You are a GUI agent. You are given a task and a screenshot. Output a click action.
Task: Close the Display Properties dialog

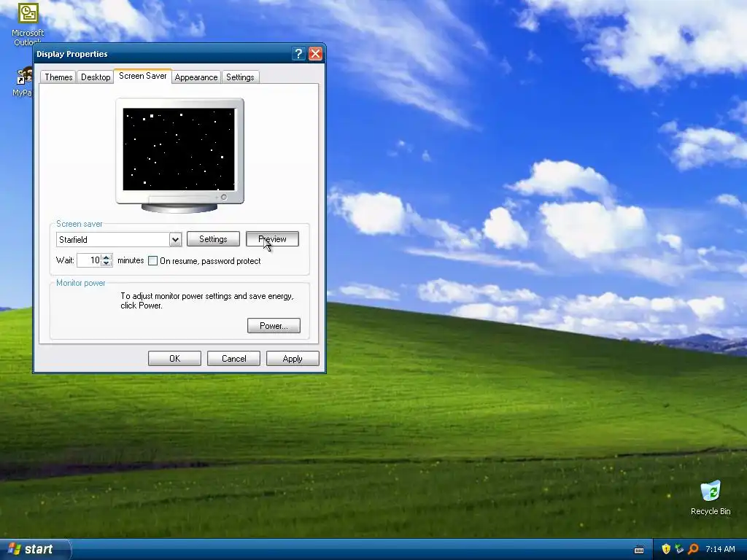coord(315,54)
